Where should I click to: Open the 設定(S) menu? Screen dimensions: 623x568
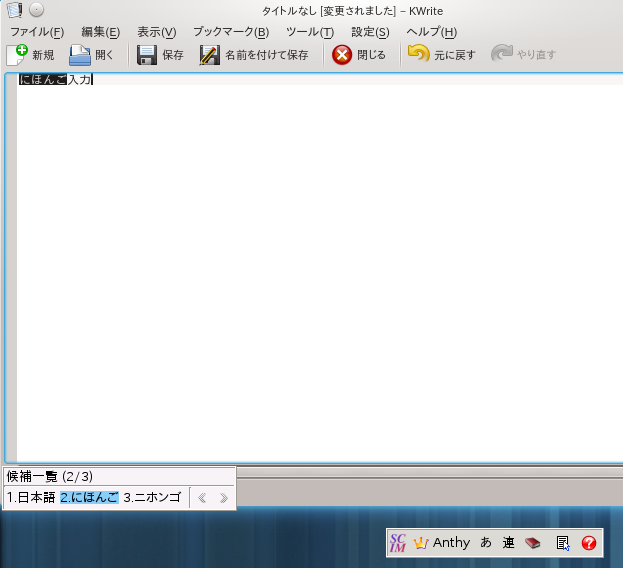[x=370, y=32]
